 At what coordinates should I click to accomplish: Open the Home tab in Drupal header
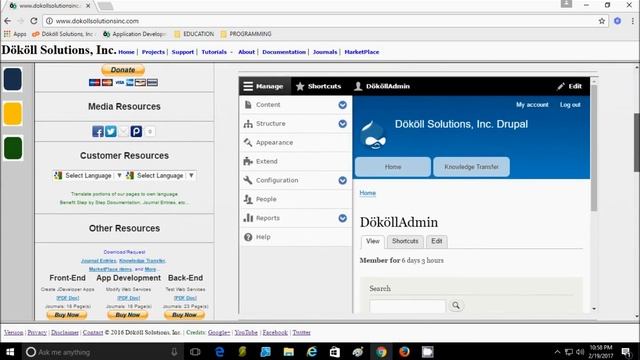point(393,167)
